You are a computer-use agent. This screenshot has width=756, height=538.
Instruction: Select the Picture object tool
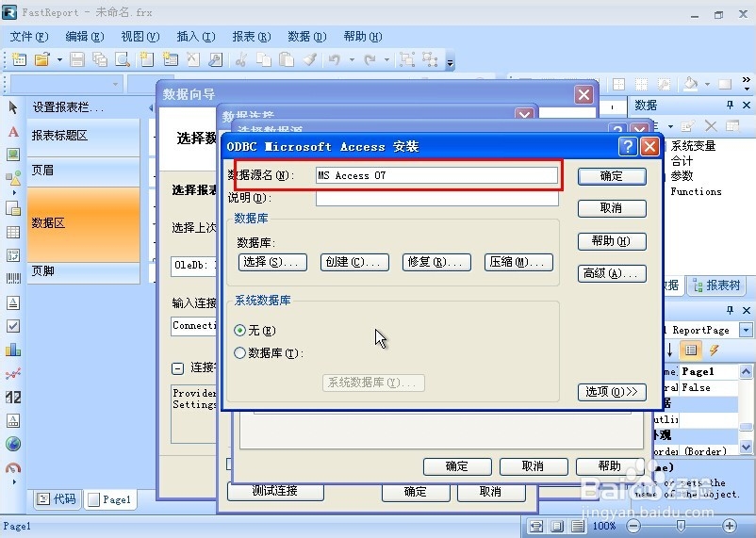pos(13,155)
